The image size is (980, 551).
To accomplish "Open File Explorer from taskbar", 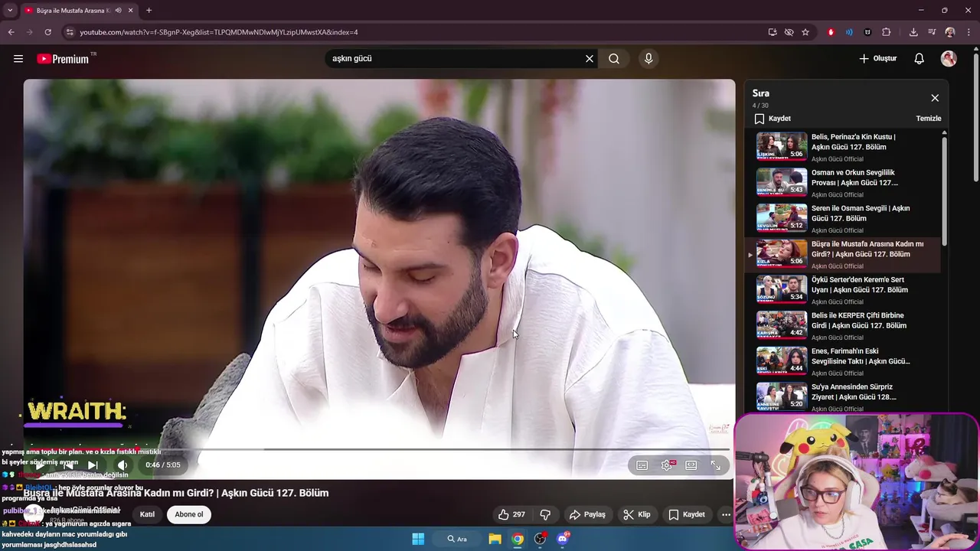I will 495,539.
